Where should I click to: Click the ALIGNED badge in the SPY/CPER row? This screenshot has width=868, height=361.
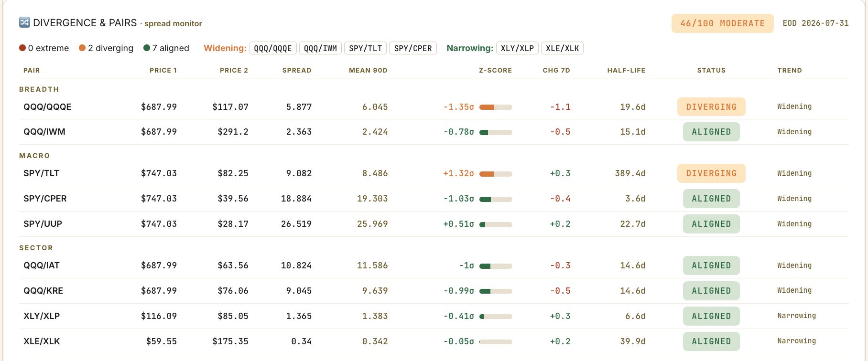click(711, 199)
